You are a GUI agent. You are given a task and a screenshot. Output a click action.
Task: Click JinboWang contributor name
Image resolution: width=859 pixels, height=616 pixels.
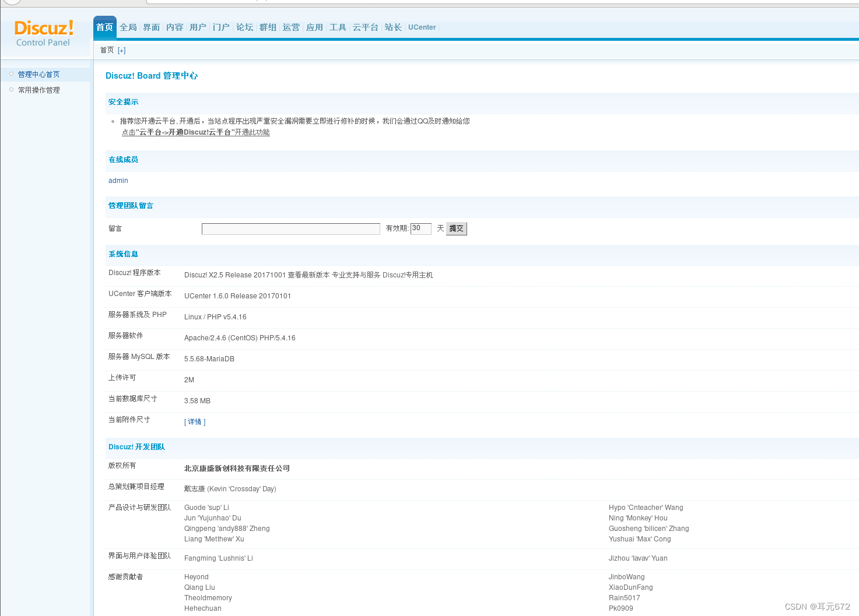pos(627,577)
